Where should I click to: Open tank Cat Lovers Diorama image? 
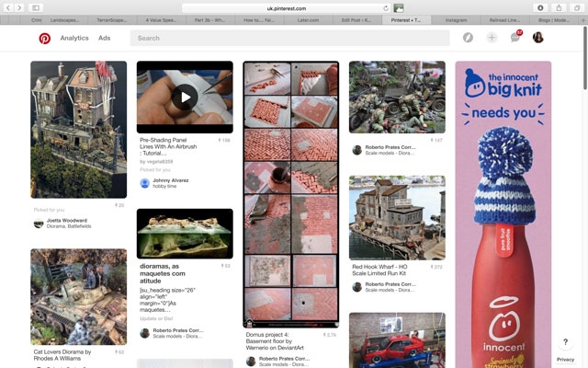pos(78,296)
